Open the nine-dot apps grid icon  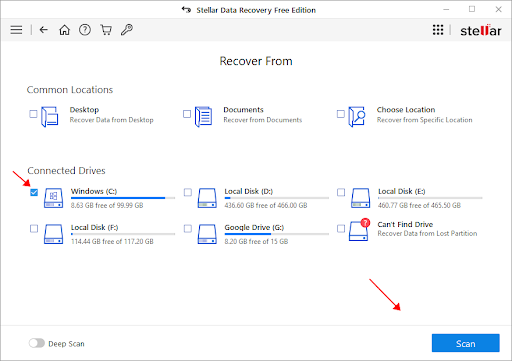(438, 30)
